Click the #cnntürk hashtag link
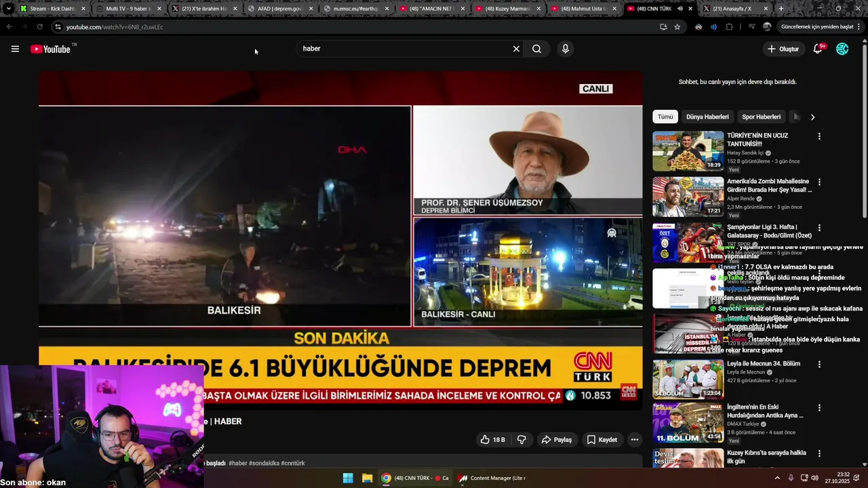868x488 pixels. tap(293, 463)
